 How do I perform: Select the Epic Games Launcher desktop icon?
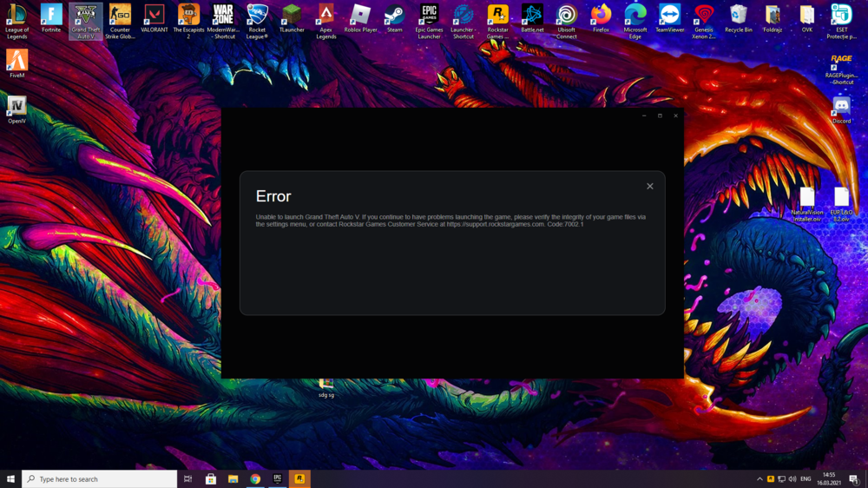429,21
